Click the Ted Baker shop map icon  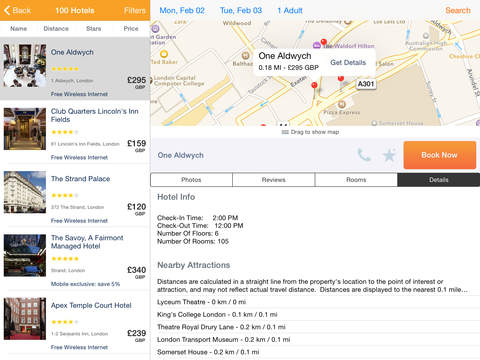point(164,54)
